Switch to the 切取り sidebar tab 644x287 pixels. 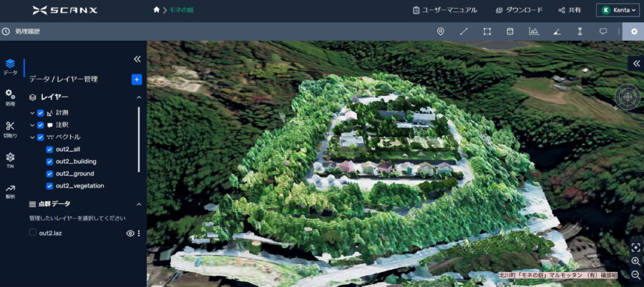10,129
